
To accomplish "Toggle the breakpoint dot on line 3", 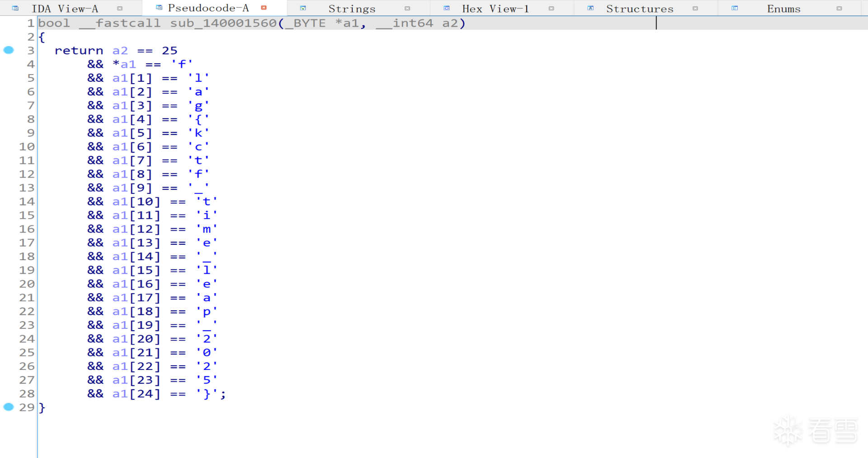I will point(9,50).
